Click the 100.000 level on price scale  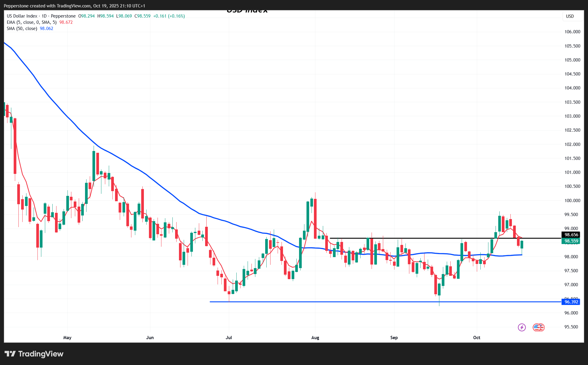coord(572,201)
